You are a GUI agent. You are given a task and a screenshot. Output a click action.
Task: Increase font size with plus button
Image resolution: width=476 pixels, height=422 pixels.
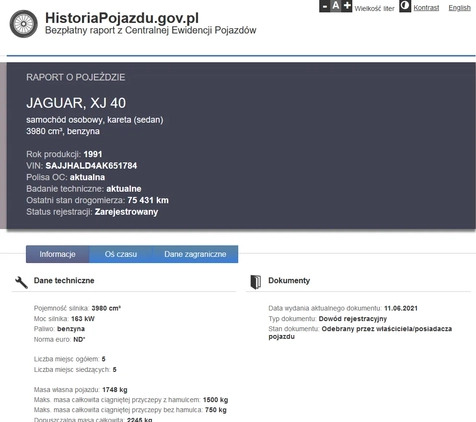[x=347, y=6]
